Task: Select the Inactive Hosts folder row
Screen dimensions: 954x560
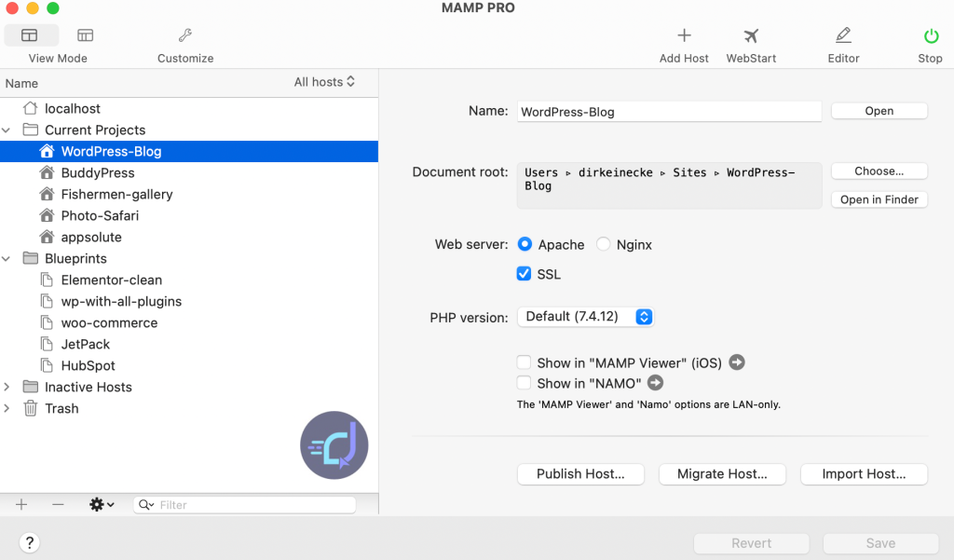Action: (x=189, y=387)
